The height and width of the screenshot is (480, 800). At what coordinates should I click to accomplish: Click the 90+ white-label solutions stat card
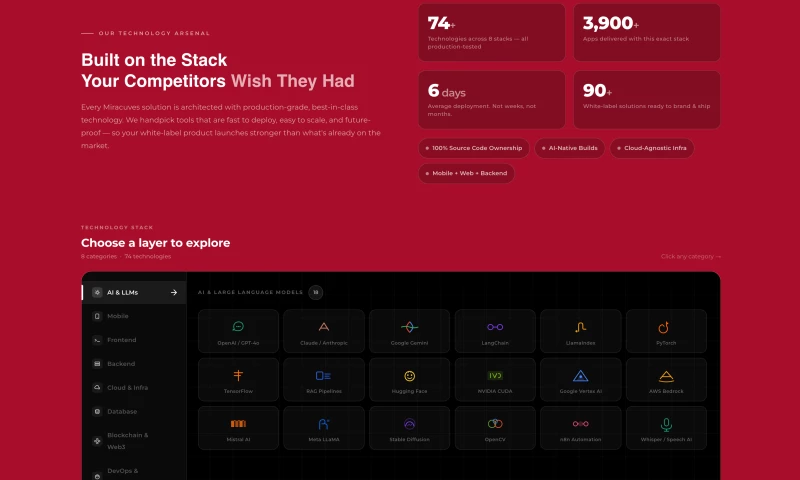point(647,100)
